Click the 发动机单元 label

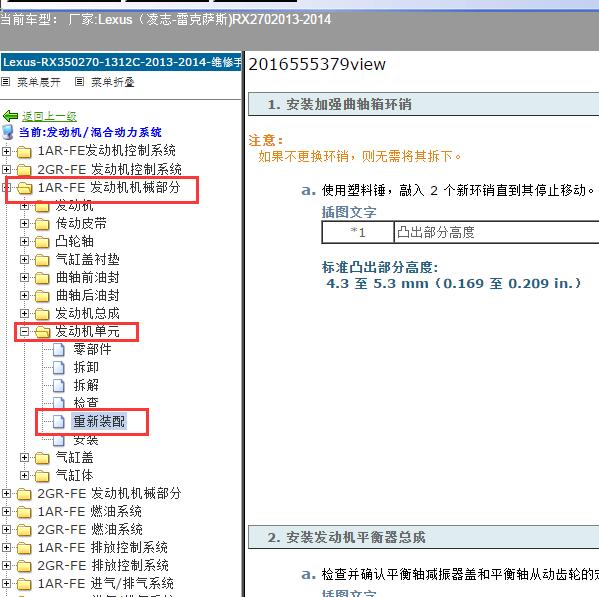87,332
